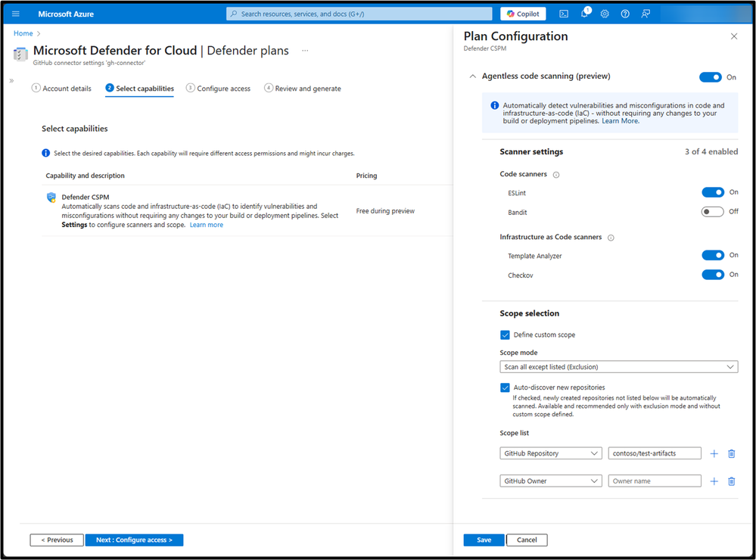Click the Free during preview pricing text
Viewport: 756px width, 560px height.
(x=385, y=211)
